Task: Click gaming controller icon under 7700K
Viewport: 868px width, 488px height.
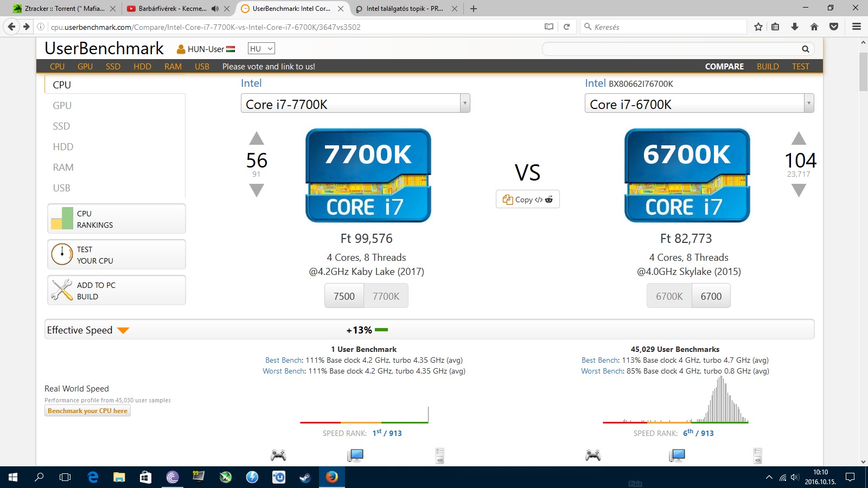Action: pos(278,455)
